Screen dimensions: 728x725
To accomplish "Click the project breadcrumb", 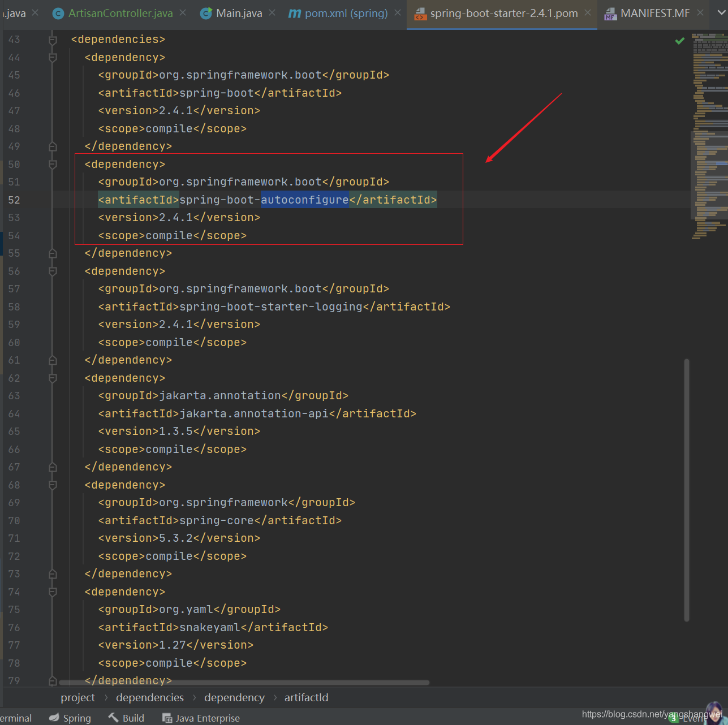I will pos(77,697).
